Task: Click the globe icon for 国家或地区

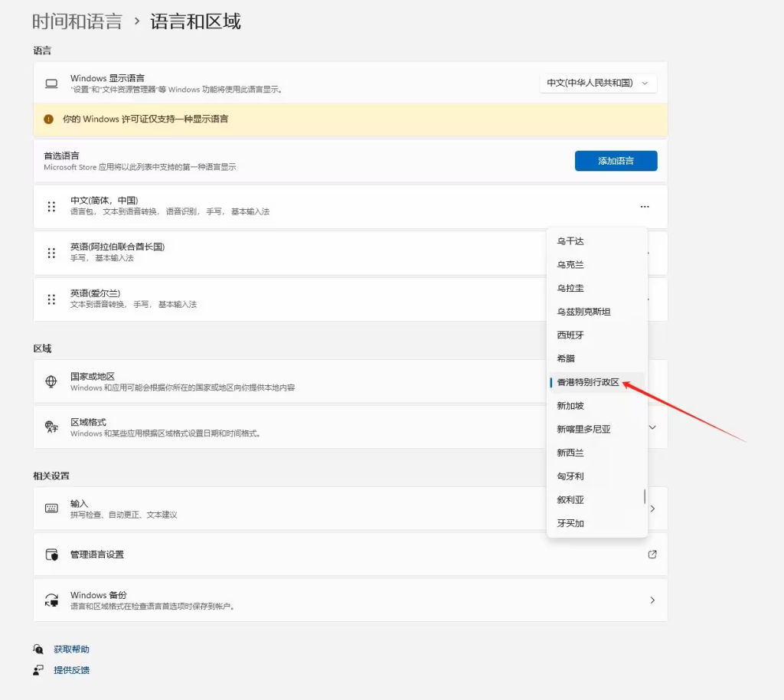Action: (51, 381)
